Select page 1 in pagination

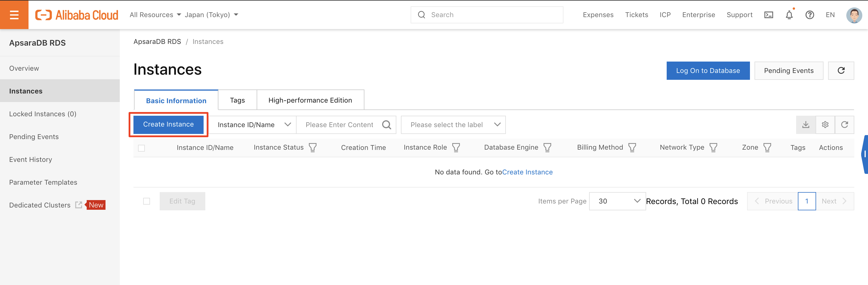point(807,201)
